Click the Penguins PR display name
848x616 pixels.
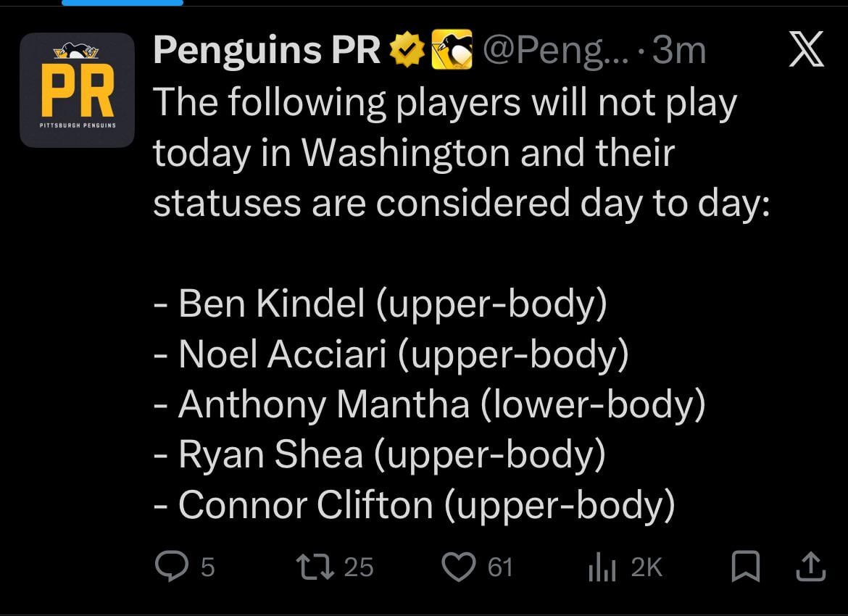click(x=267, y=50)
